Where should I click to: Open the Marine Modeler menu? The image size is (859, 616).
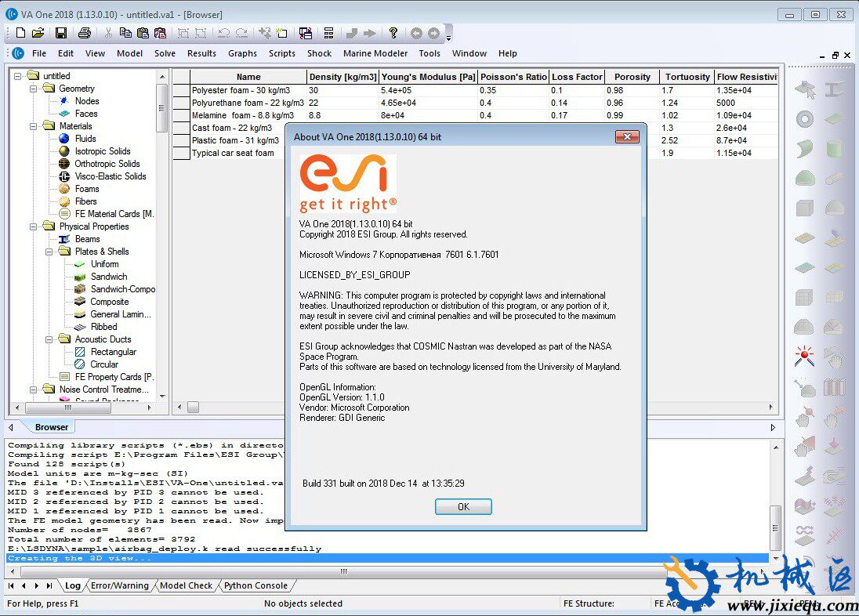[375, 53]
